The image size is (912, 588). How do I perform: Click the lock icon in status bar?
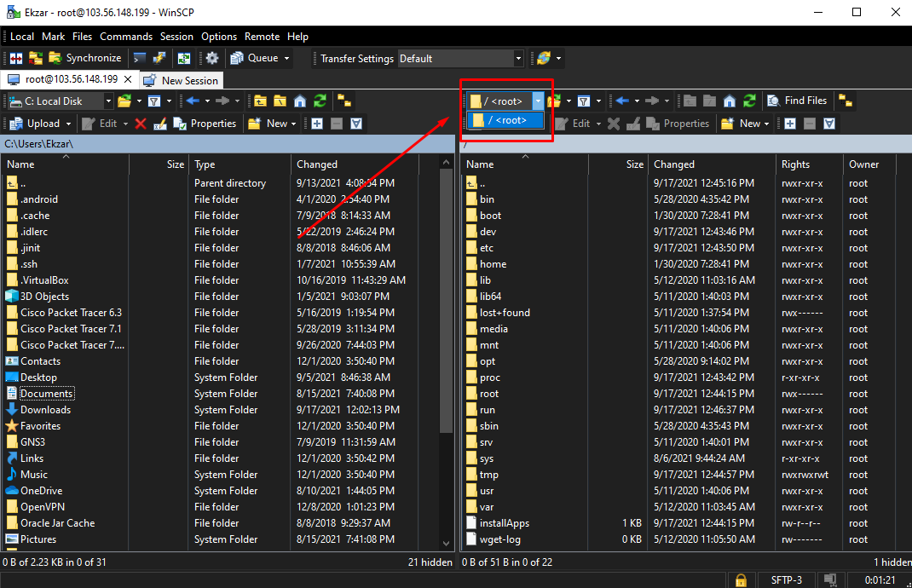pos(741,579)
